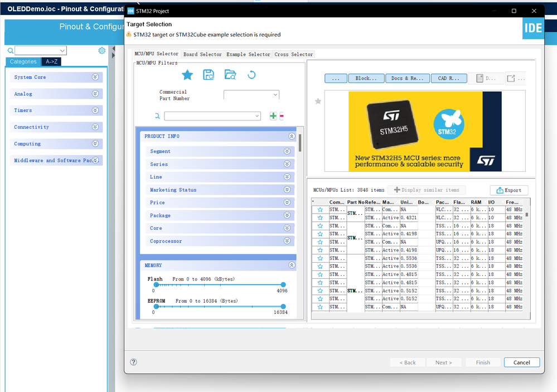Click the save search filter icon
557x392 pixels.
(x=209, y=75)
